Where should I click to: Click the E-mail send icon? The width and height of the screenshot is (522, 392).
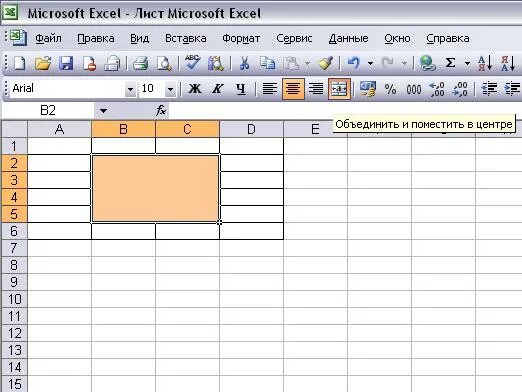click(x=112, y=63)
